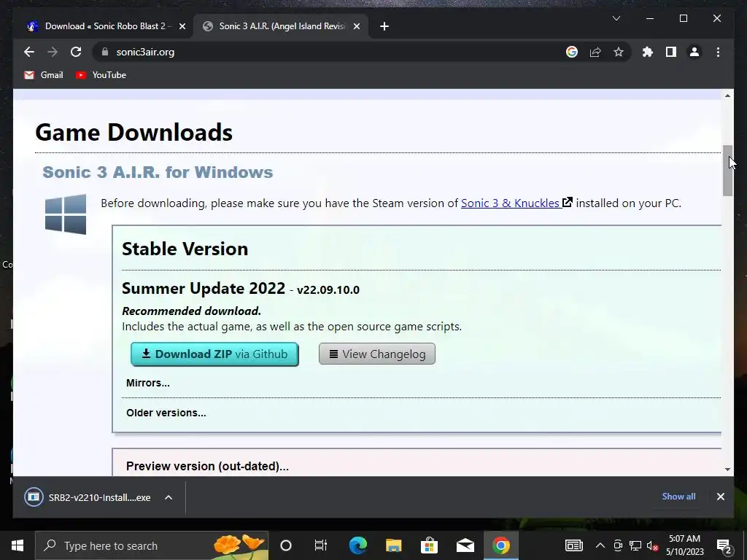Viewport: 747px width, 560px height.
Task: Open the clock showing 5:07 AM
Action: click(x=684, y=545)
